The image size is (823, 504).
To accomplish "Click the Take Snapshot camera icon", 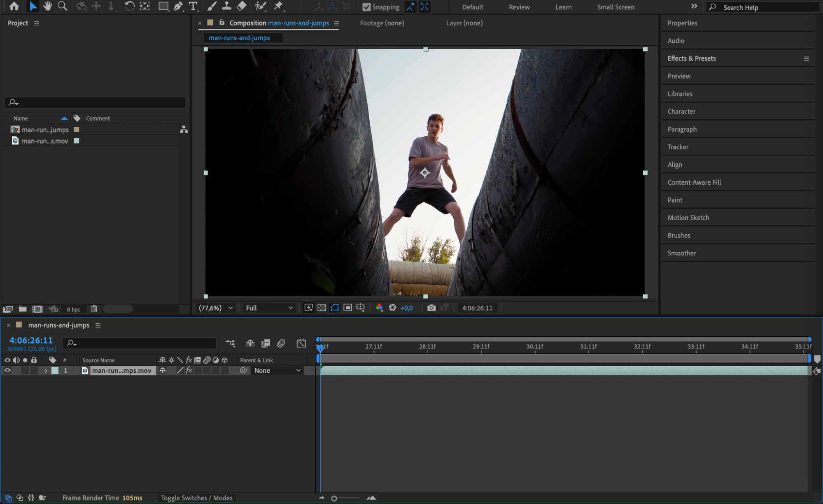I will point(431,308).
